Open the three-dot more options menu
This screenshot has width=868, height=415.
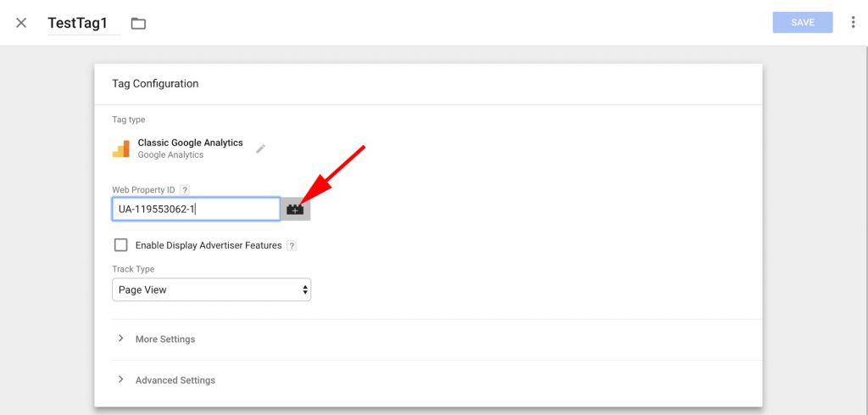tap(853, 22)
